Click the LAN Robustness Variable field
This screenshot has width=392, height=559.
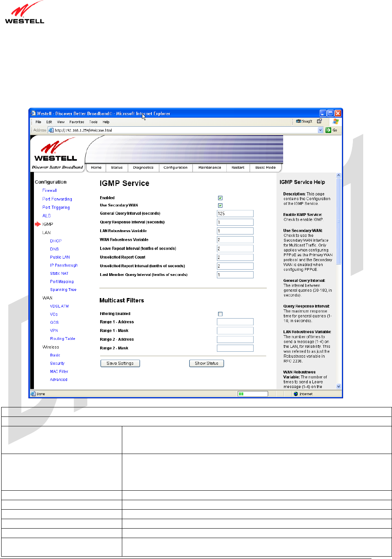click(235, 231)
